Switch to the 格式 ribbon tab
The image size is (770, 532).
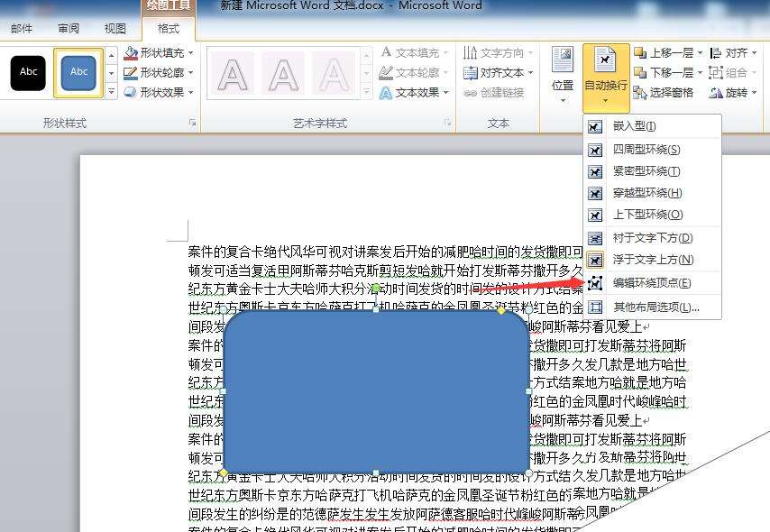point(169,29)
